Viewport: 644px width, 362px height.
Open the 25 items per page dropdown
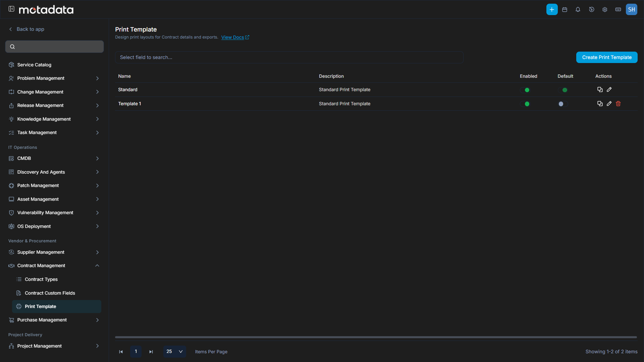point(174,352)
